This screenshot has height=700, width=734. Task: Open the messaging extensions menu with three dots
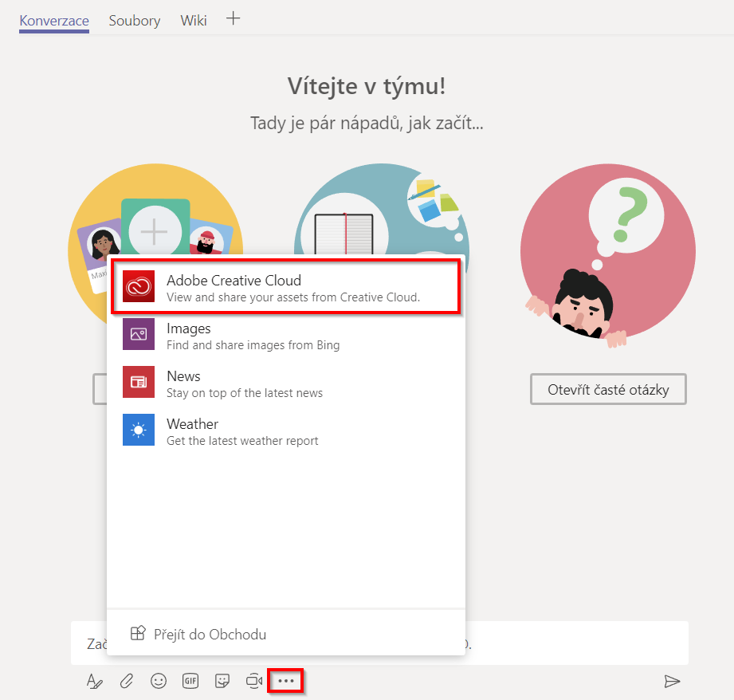(285, 681)
